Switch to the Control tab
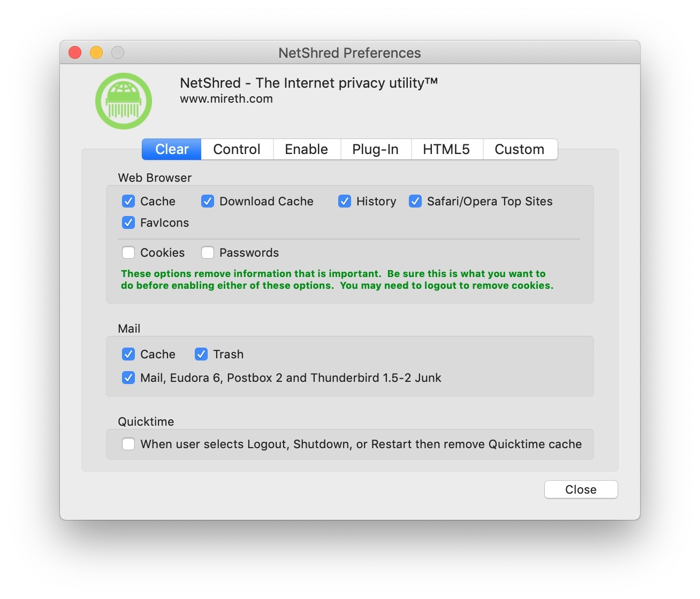Image resolution: width=700 pixels, height=599 pixels. (237, 149)
